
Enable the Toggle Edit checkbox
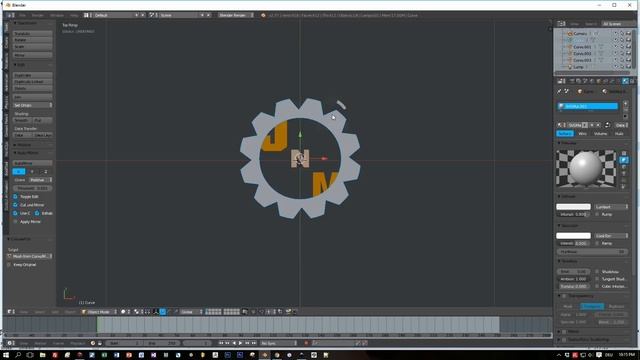click(15, 196)
